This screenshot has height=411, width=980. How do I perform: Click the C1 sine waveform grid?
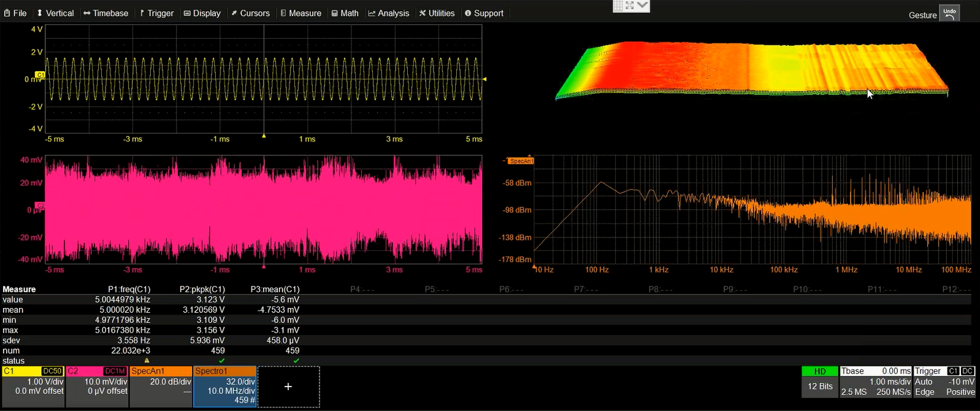pos(264,79)
